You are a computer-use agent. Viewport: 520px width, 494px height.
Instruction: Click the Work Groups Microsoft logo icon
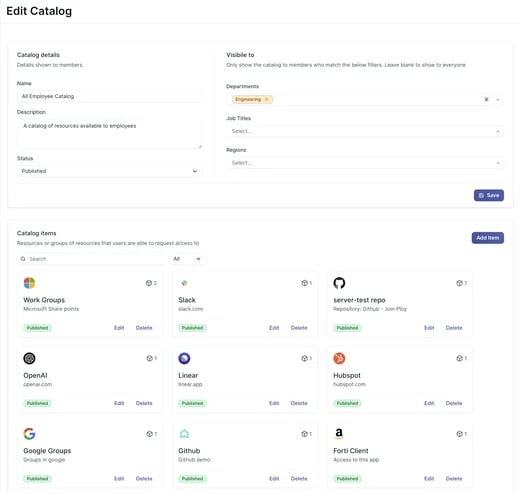tap(29, 283)
